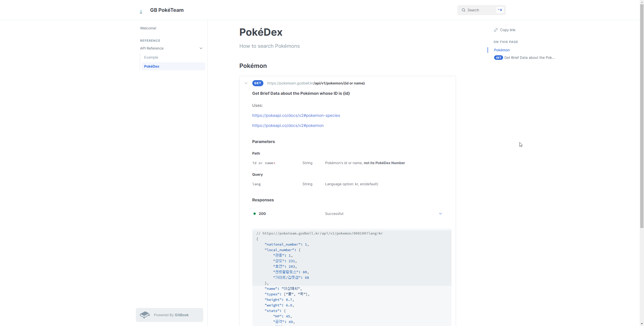
Task: Enable the lang query parameter option
Action: 256,184
